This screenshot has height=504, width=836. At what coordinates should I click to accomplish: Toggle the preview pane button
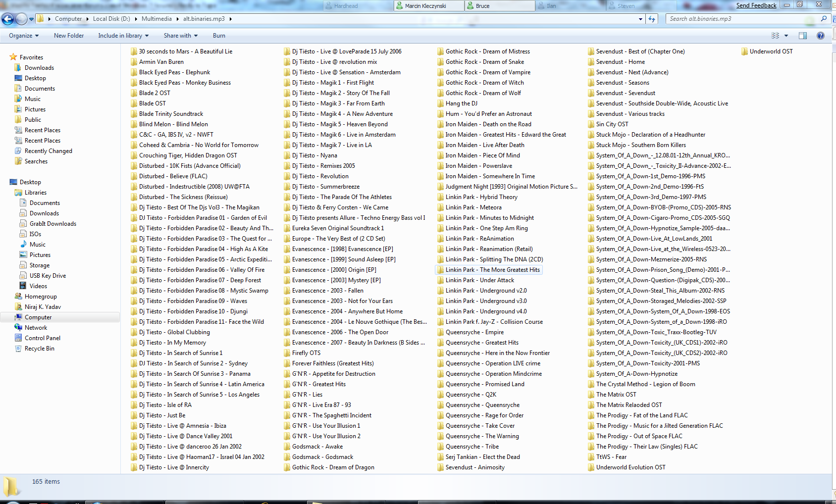pyautogui.click(x=803, y=36)
